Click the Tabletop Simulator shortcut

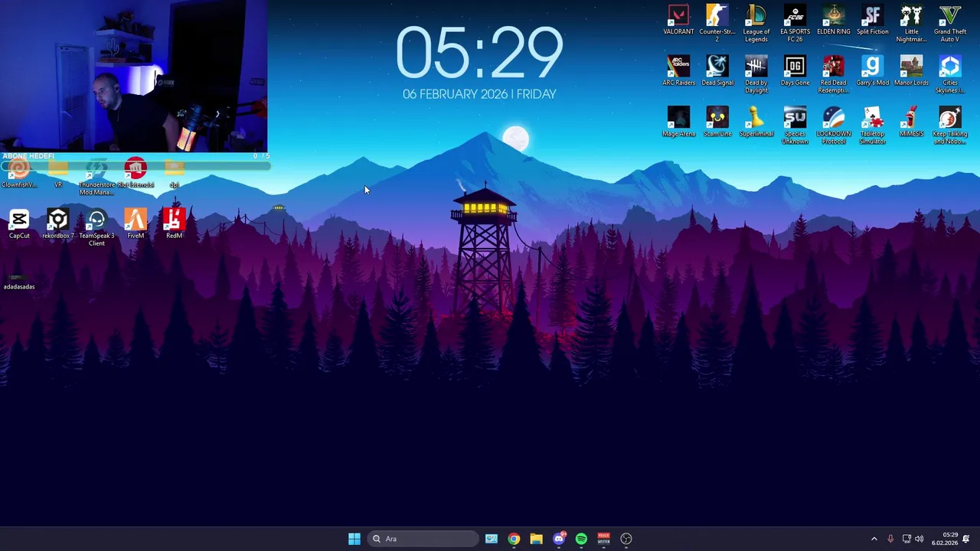coord(872,126)
